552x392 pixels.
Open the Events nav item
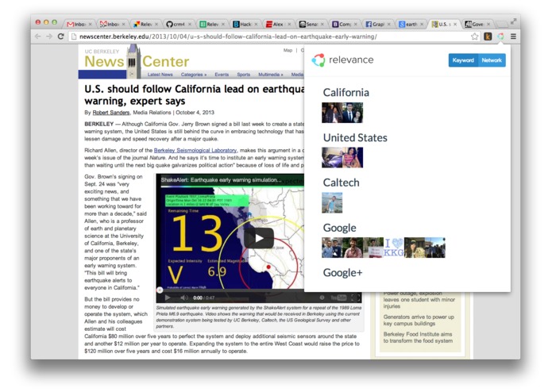pyautogui.click(x=222, y=75)
